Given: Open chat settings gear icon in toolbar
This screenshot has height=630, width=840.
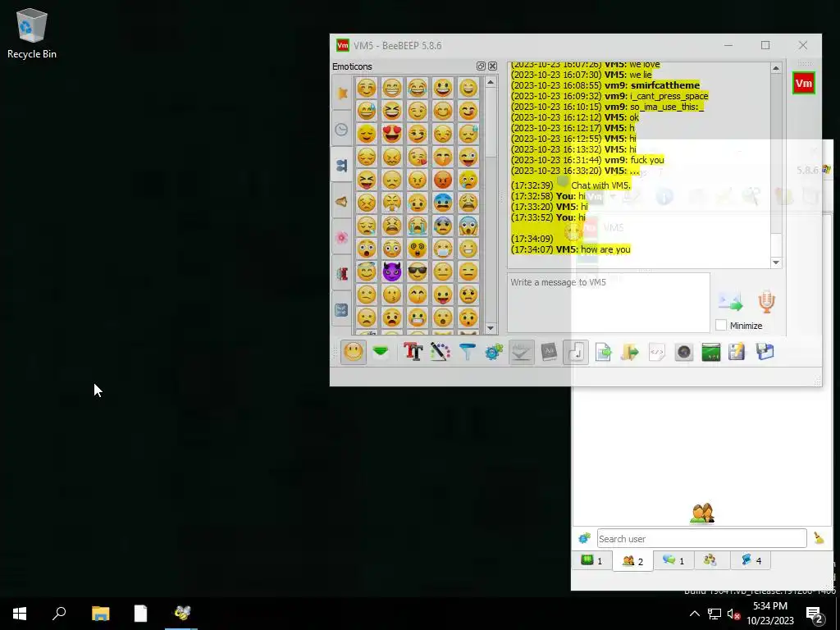Looking at the screenshot, I should click(494, 352).
